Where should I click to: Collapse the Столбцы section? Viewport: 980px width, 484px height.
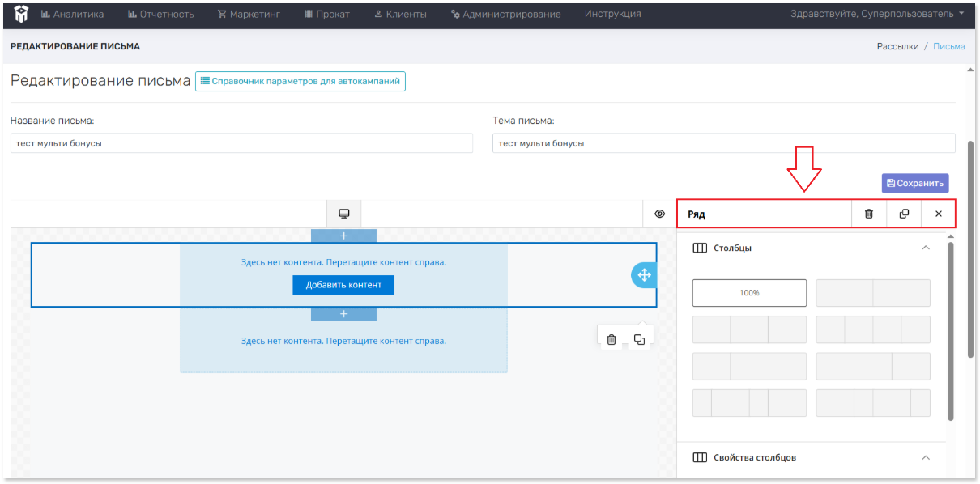(x=926, y=248)
